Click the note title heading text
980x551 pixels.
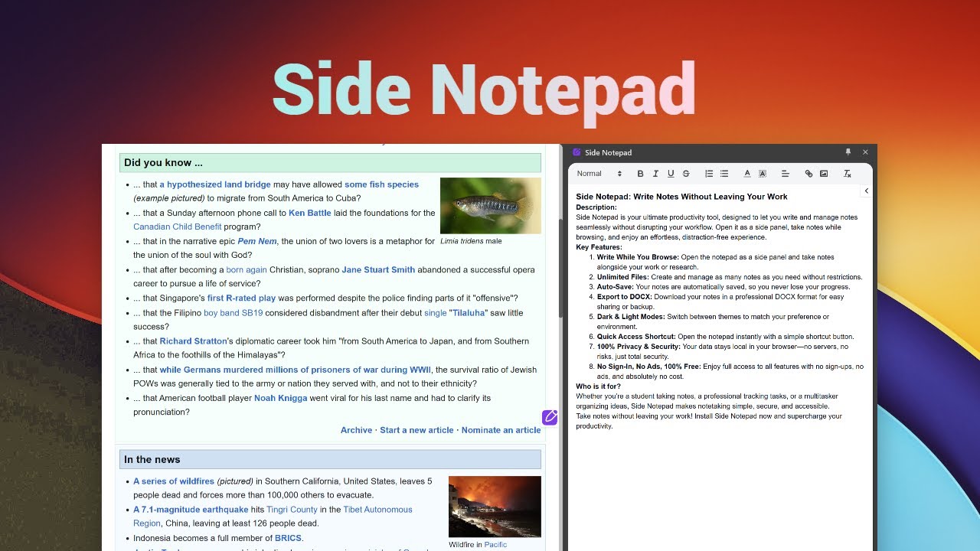point(681,197)
